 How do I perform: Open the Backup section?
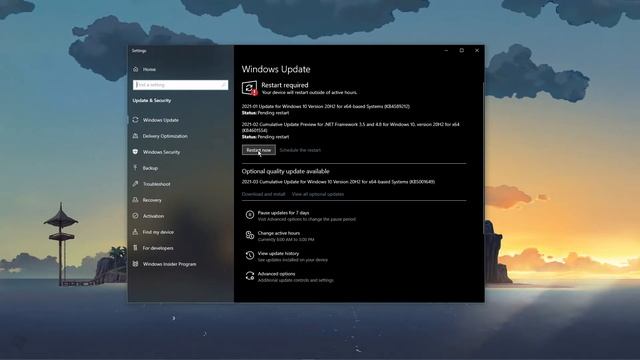(x=150, y=168)
